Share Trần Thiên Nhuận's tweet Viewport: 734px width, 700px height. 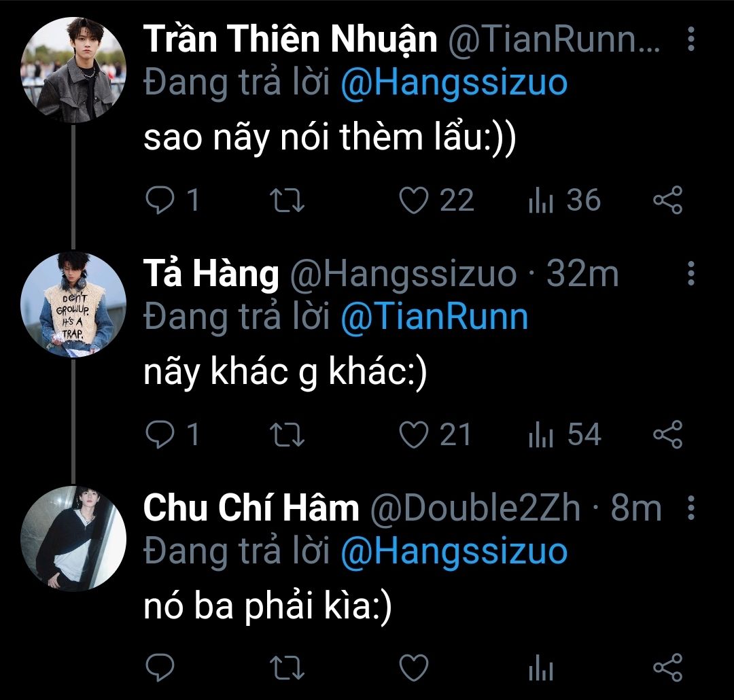667,200
